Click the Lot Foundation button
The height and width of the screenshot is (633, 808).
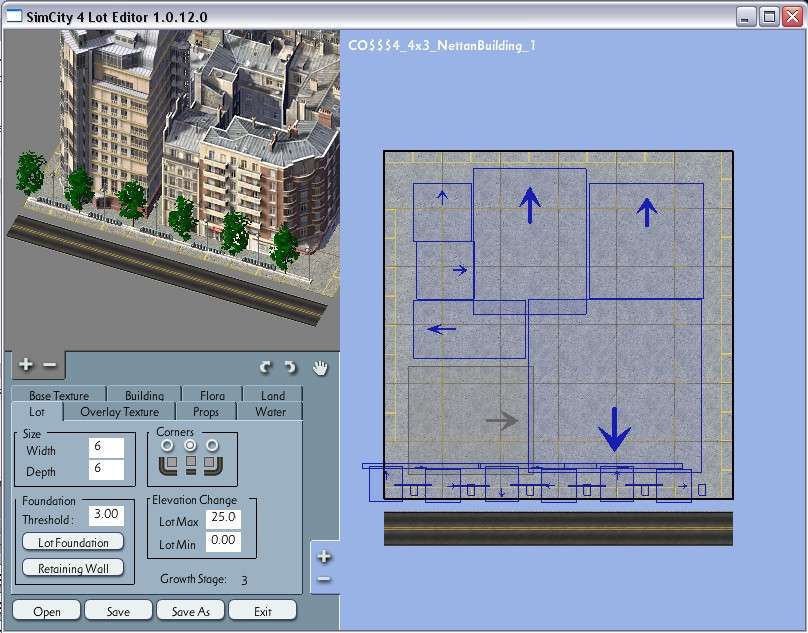73,542
